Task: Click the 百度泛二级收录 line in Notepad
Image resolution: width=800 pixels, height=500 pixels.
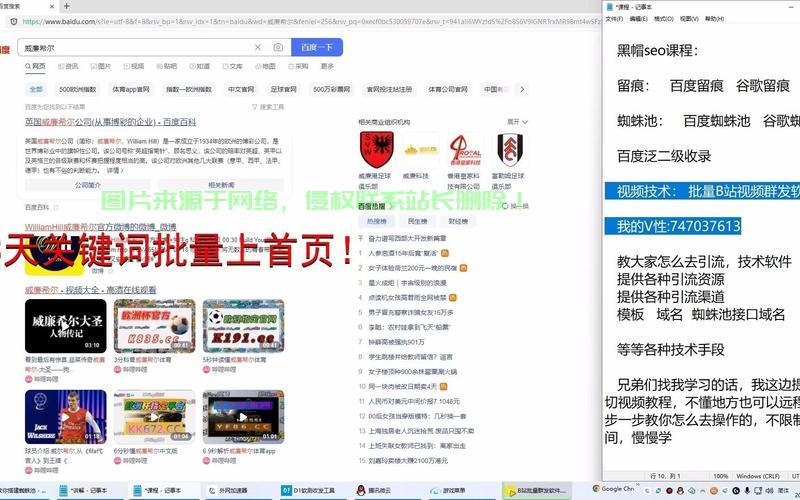Action: tap(664, 156)
